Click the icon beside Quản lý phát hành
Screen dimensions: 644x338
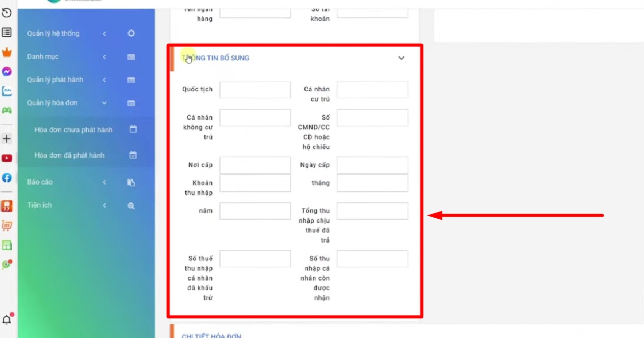click(131, 80)
